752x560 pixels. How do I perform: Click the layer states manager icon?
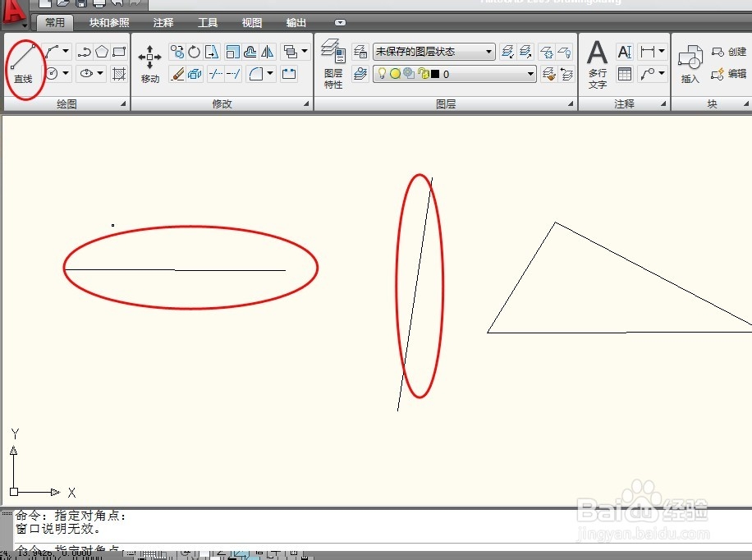tap(360, 52)
